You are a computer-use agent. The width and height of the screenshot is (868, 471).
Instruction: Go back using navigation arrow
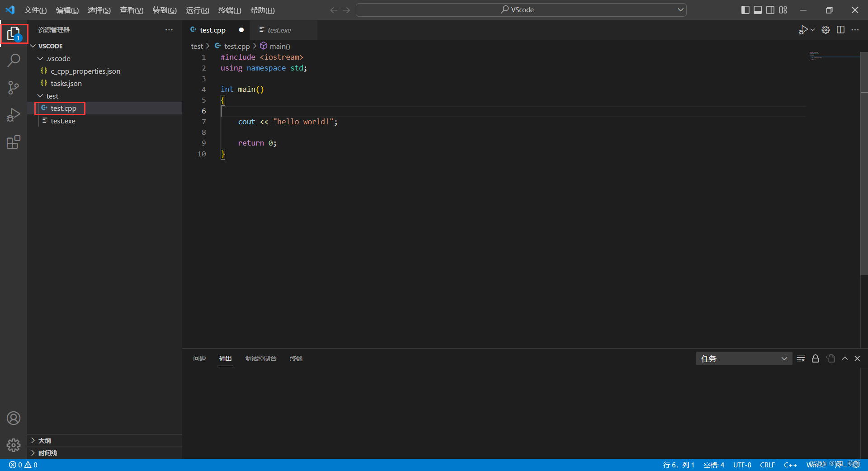(334, 10)
